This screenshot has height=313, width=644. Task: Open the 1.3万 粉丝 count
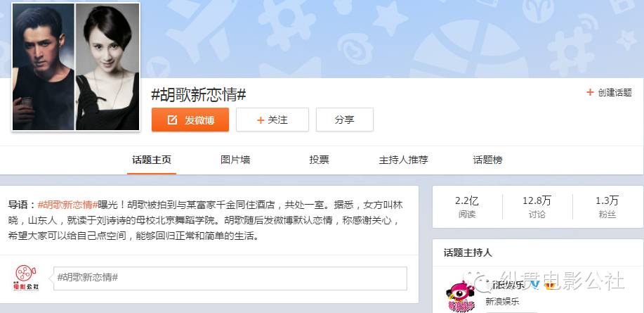coord(607,207)
